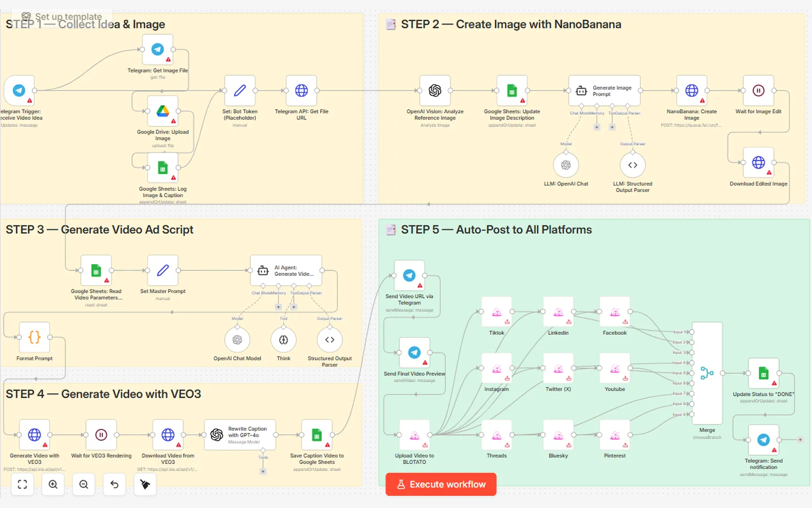Add output after Telegram: Send notification node

point(800,440)
